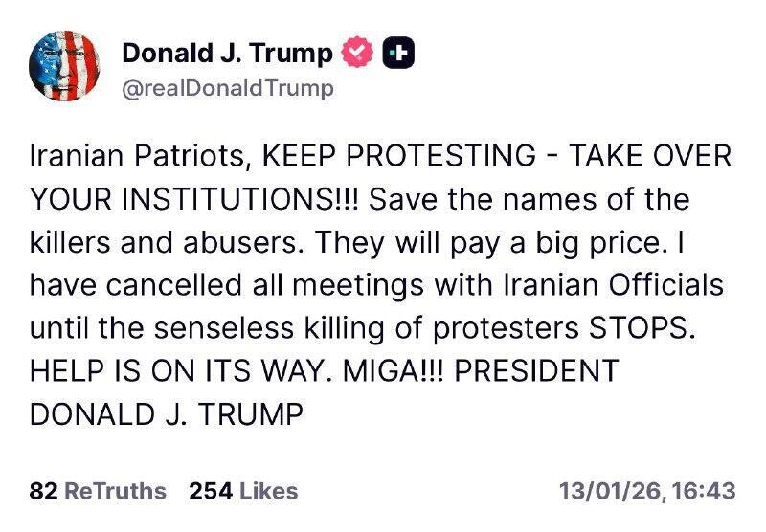View the 82 ReTruths list
Image resolution: width=766 pixels, height=532 pixels.
(x=98, y=491)
